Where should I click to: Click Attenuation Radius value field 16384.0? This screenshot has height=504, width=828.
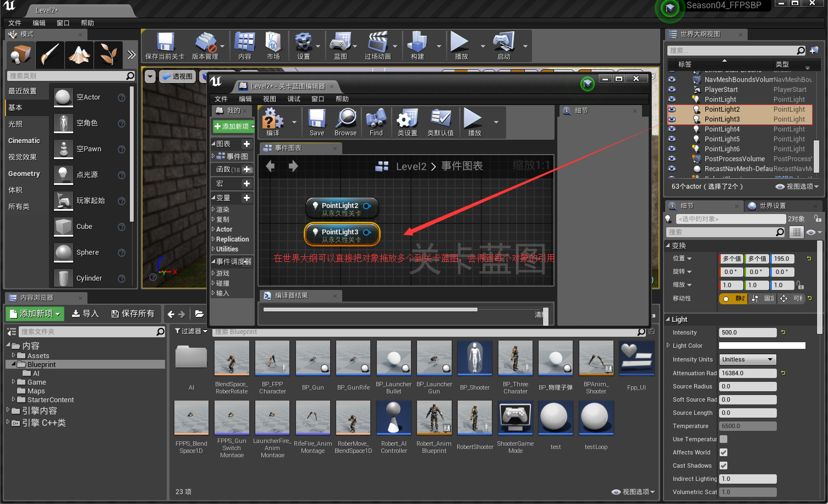(x=748, y=373)
